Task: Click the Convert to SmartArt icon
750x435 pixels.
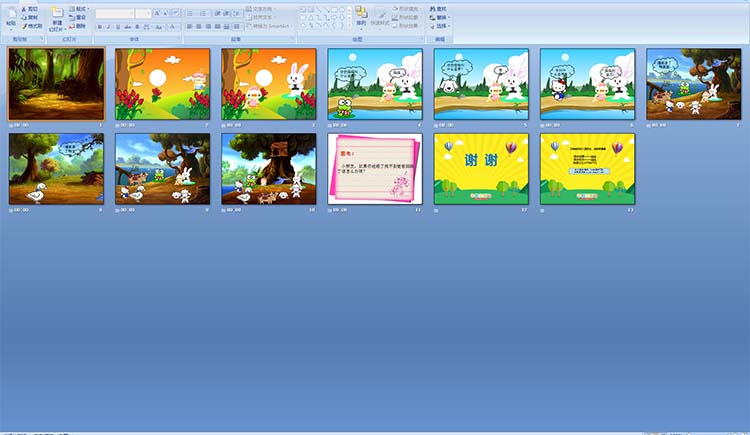Action: click(249, 26)
